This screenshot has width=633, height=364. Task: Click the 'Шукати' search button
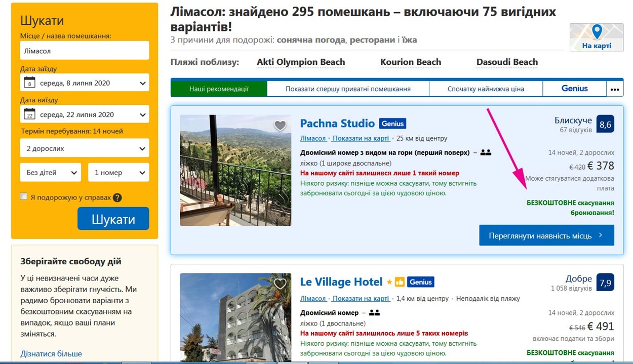click(113, 219)
